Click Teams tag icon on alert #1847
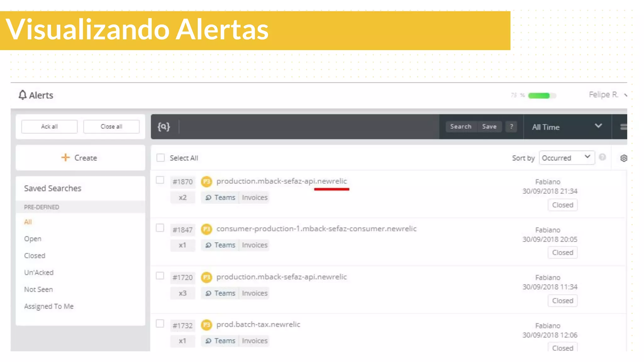644x362 pixels. click(x=208, y=245)
